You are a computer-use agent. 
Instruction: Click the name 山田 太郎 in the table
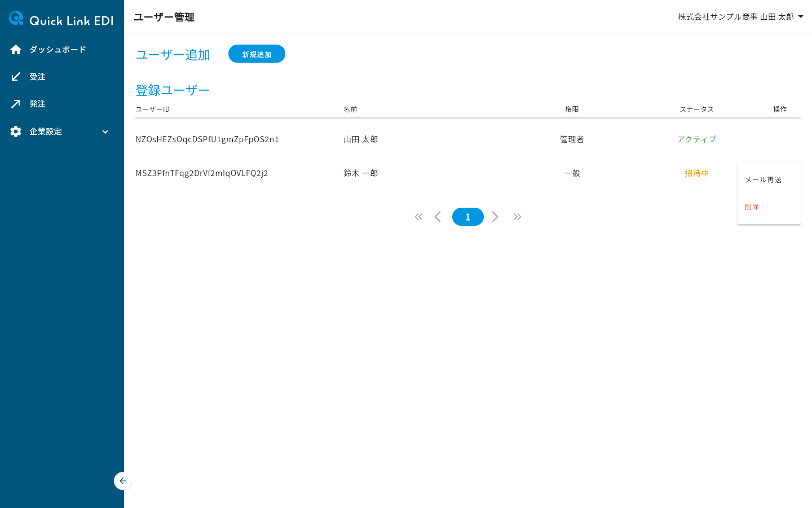pyautogui.click(x=361, y=139)
